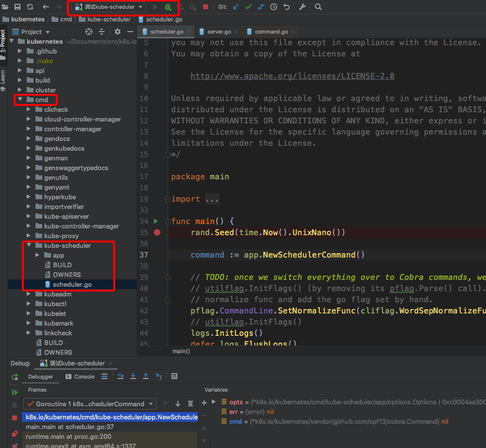Image resolution: width=486 pixels, height=448 pixels.
Task: Open the Goroutine selector dropdown
Action: [x=89, y=404]
